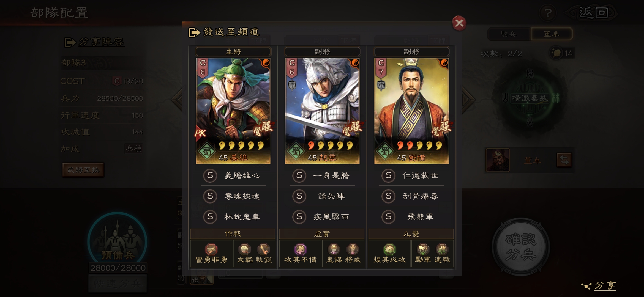Click the 發送至頻道 share icon

194,32
